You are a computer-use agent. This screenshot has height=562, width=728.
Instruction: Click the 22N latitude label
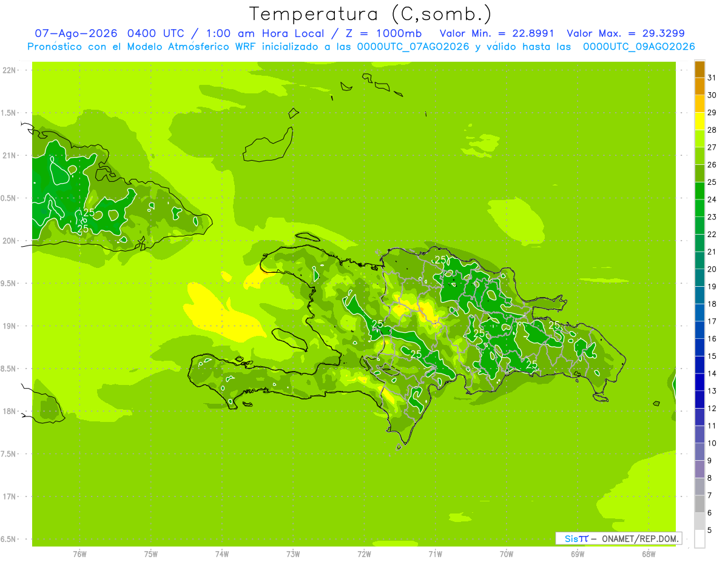9,70
